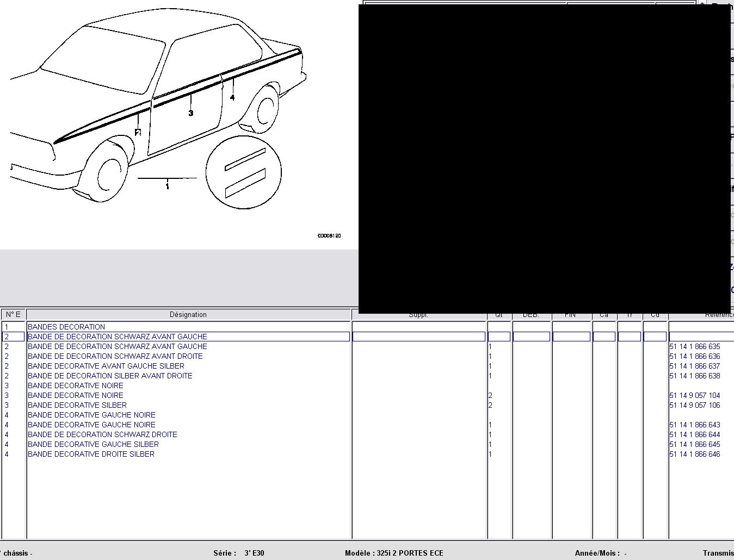Screen dimensions: 734x560
Task: Select BANDE DECORATIVE SILBER row
Action: click(77, 405)
